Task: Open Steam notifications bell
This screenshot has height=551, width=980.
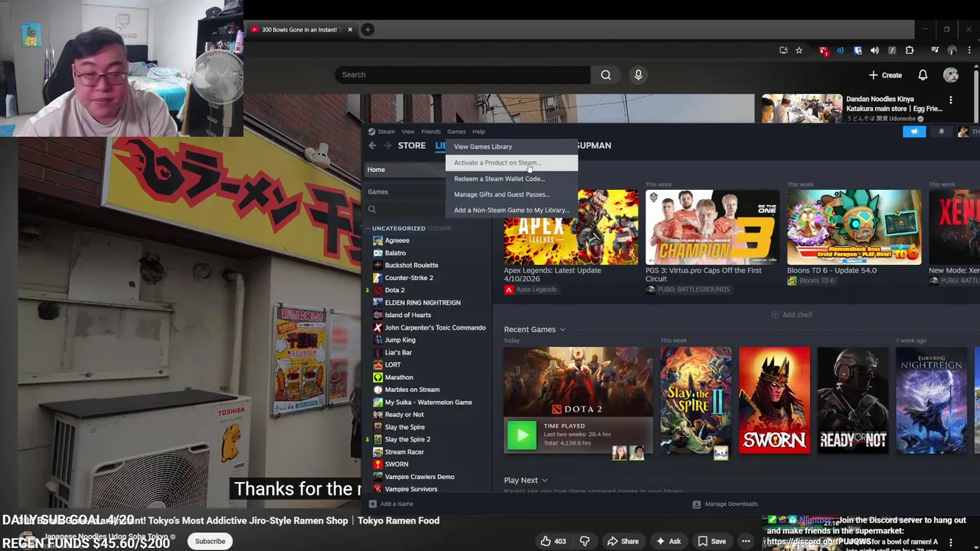Action: pyautogui.click(x=942, y=132)
